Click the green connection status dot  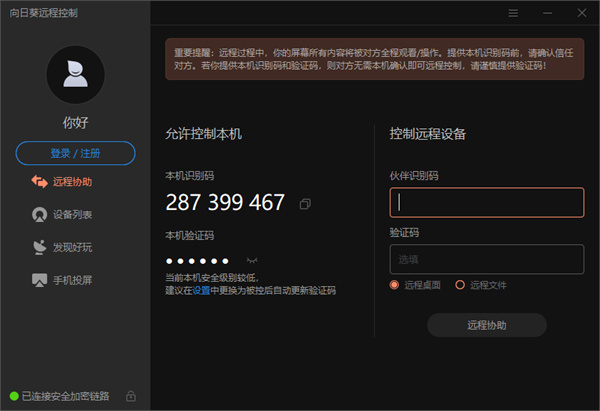[x=13, y=397]
